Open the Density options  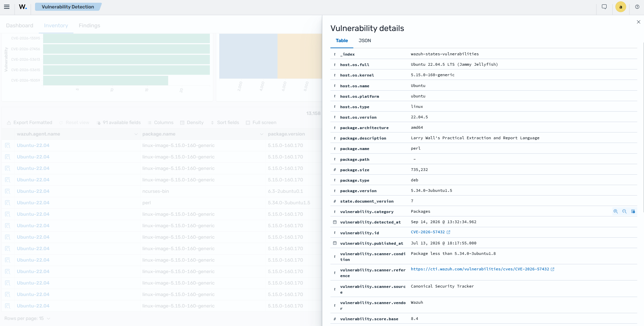coord(192,122)
